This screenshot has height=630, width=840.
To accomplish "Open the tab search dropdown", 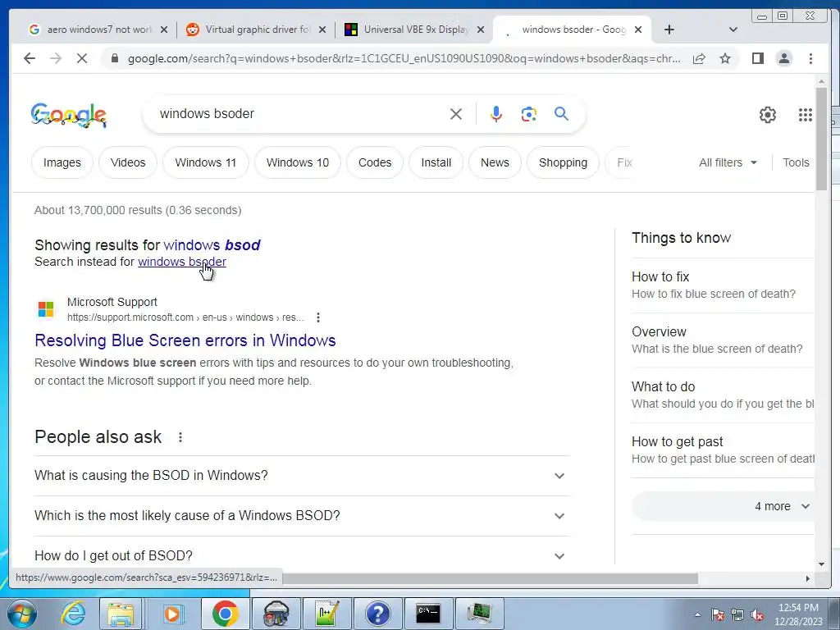I will (x=733, y=30).
